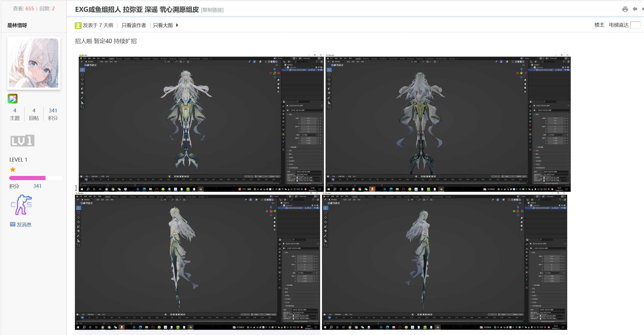Select 只看大图 view link

point(163,25)
